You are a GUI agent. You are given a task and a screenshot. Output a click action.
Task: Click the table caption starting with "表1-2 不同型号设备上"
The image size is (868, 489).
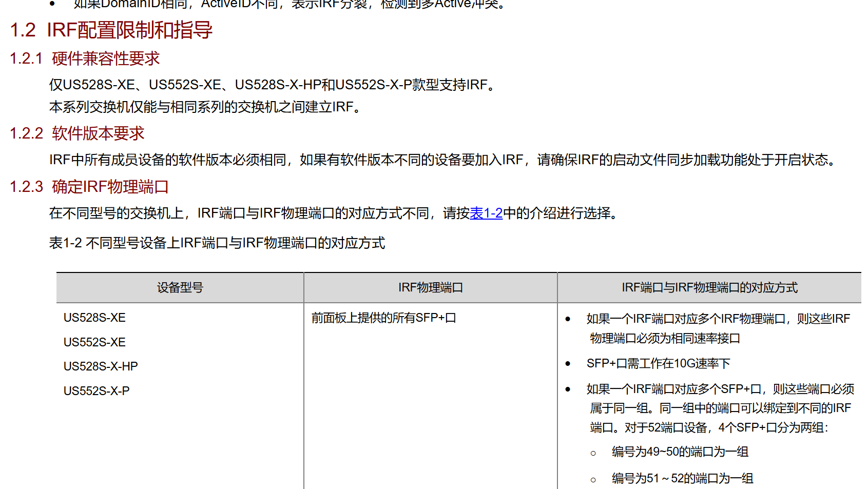[x=217, y=243]
